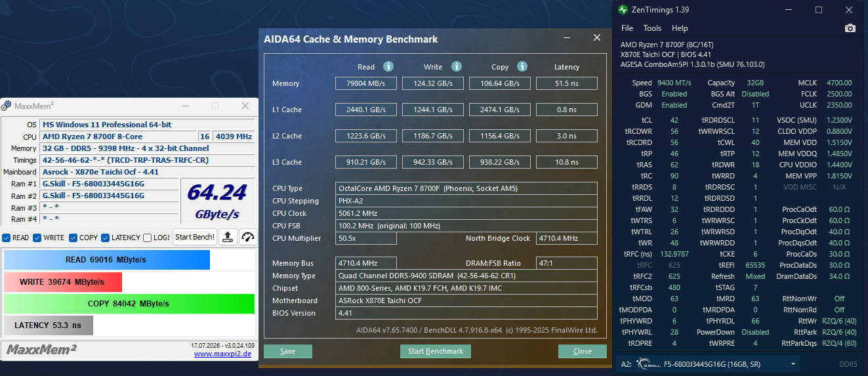The height and width of the screenshot is (376, 868).
Task: Click the GDM Enabled value
Action: tap(674, 105)
